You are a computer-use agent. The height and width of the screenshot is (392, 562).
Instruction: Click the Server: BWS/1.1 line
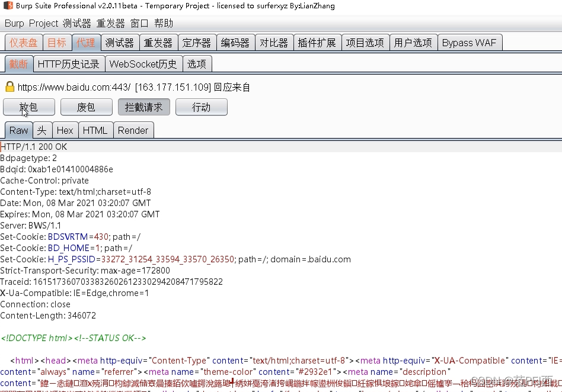point(30,226)
